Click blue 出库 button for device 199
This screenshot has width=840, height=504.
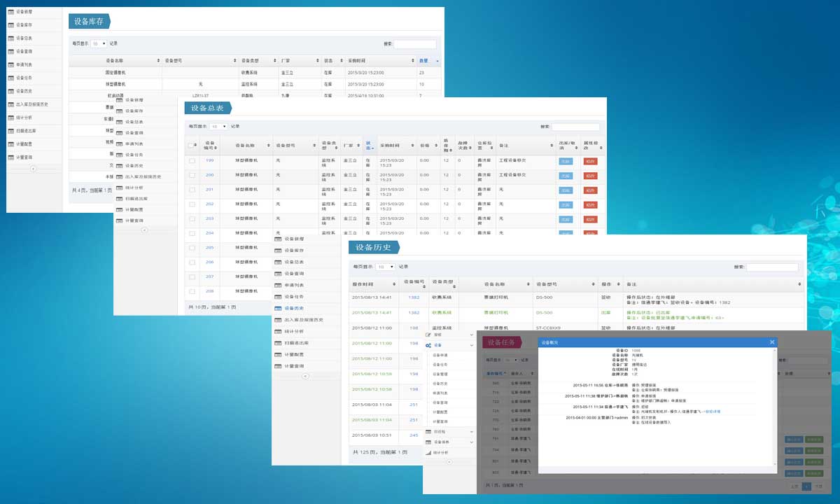(x=566, y=161)
